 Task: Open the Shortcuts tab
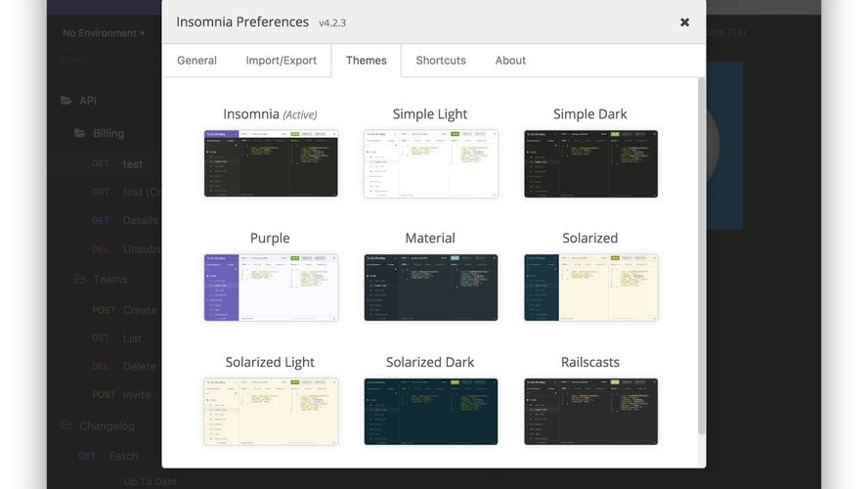click(440, 61)
